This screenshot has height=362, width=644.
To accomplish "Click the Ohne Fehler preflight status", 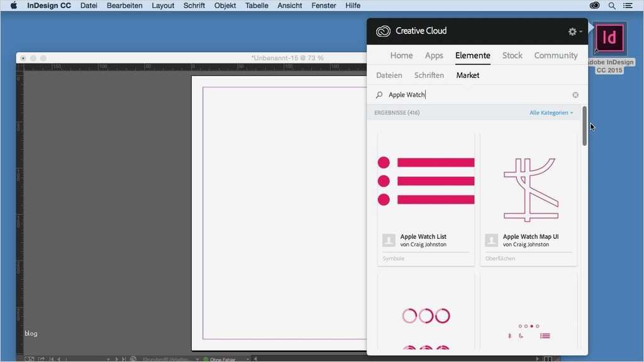I will click(222, 359).
